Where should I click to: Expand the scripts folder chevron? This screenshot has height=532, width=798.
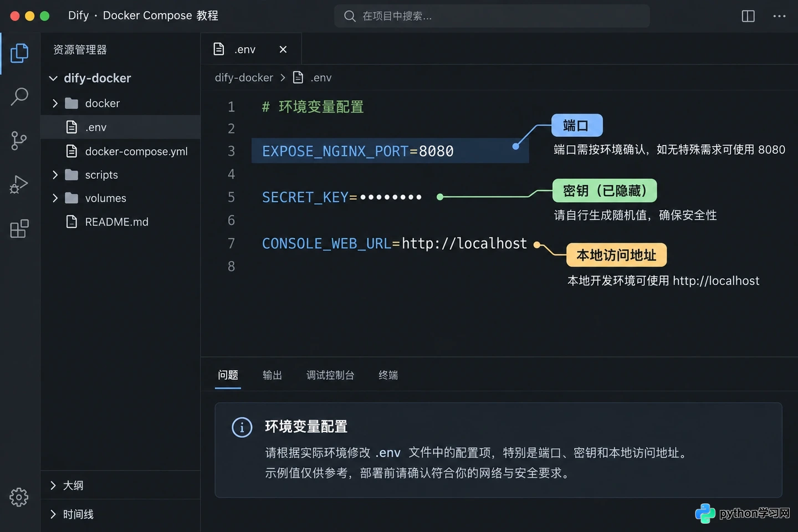point(55,175)
